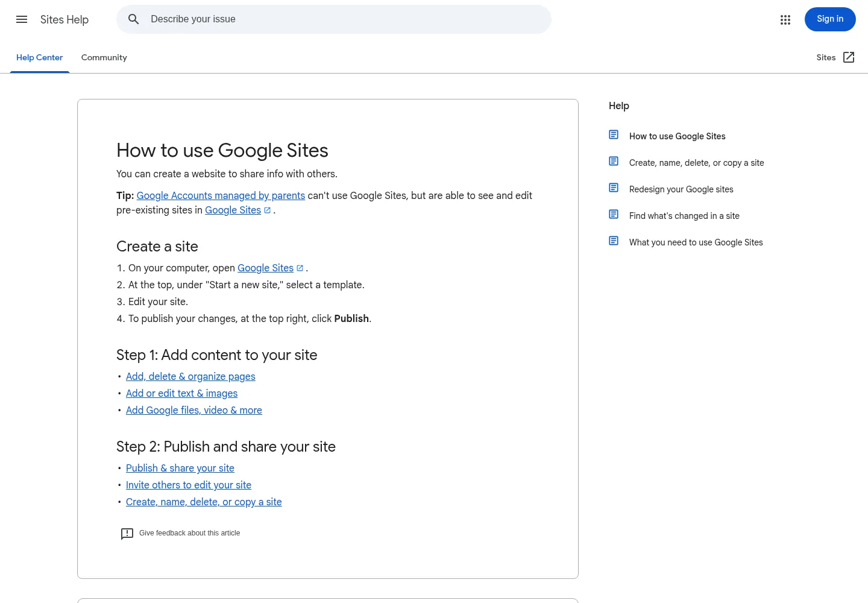Screen dimensions: 868x603
Task: Open Google Accounts managed by parents link
Action: pos(221,195)
